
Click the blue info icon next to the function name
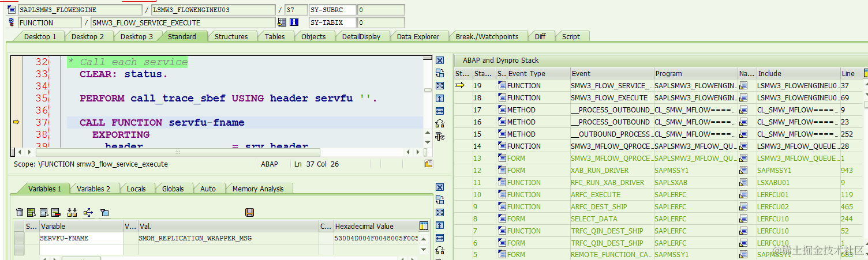point(294,22)
